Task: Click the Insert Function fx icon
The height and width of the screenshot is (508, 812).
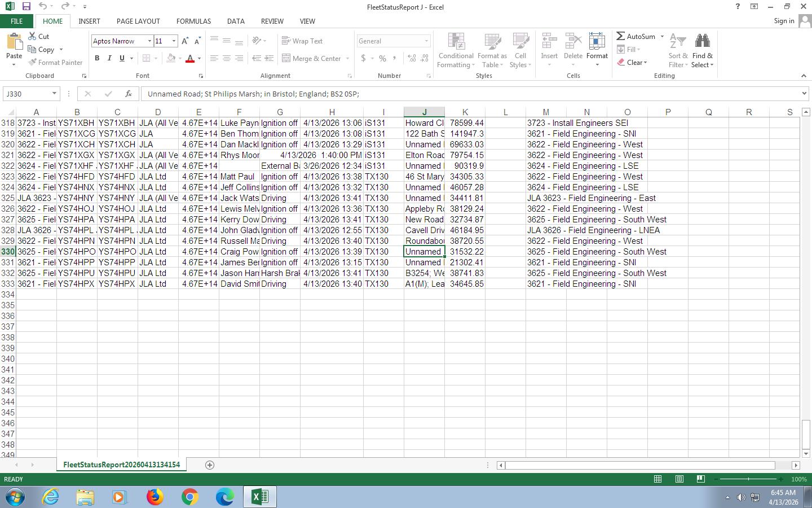Action: point(129,94)
